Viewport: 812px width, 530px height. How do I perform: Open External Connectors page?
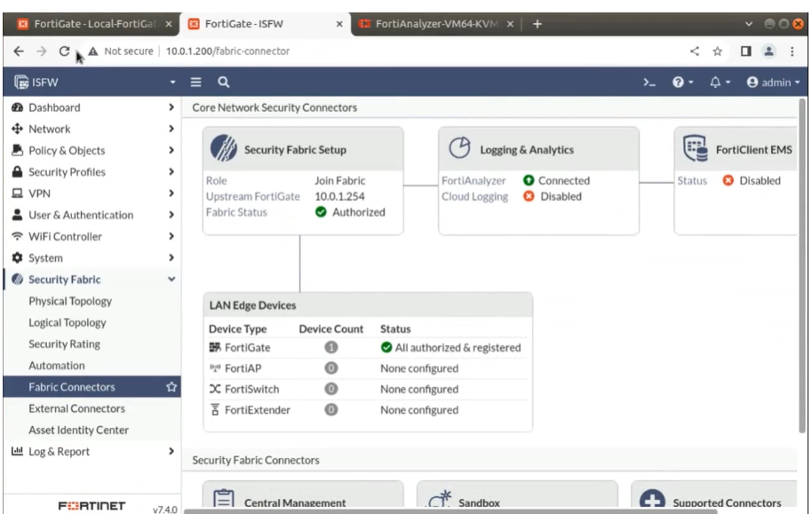[x=76, y=408]
